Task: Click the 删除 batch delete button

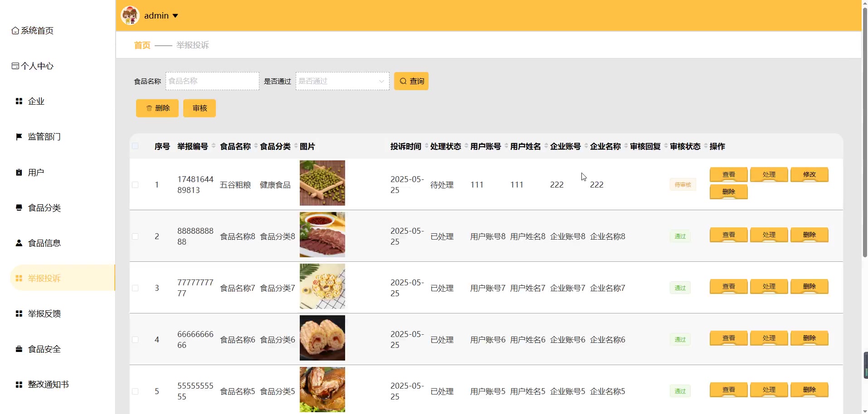Action: 157,108
